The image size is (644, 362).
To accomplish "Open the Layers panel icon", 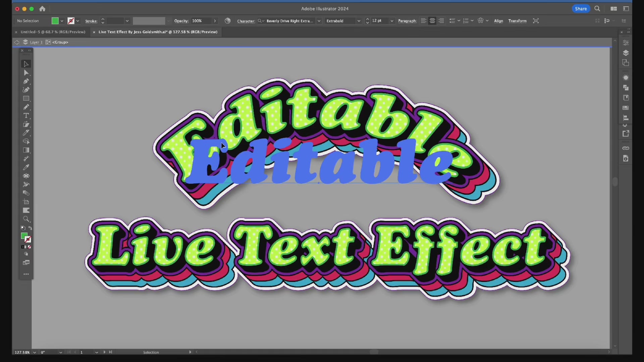I will click(x=626, y=53).
